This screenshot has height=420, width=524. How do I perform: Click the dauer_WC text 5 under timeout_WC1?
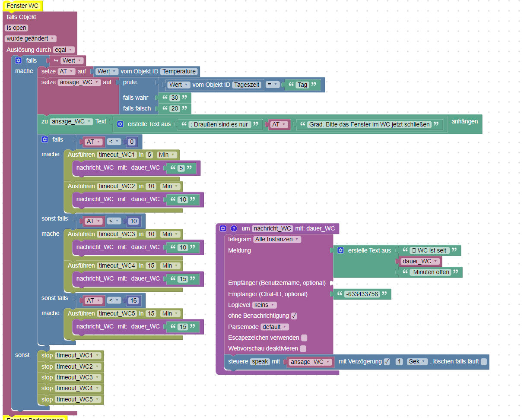click(x=181, y=168)
